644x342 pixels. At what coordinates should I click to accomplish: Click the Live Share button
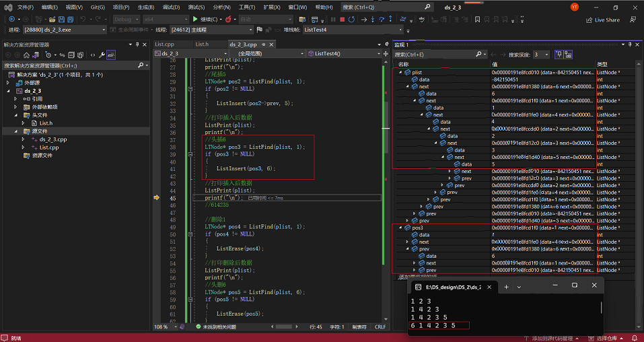click(x=603, y=20)
